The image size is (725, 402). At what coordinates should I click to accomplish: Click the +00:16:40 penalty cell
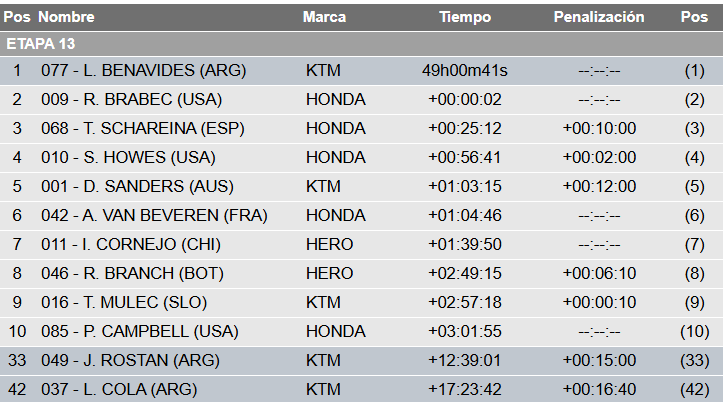pos(599,389)
